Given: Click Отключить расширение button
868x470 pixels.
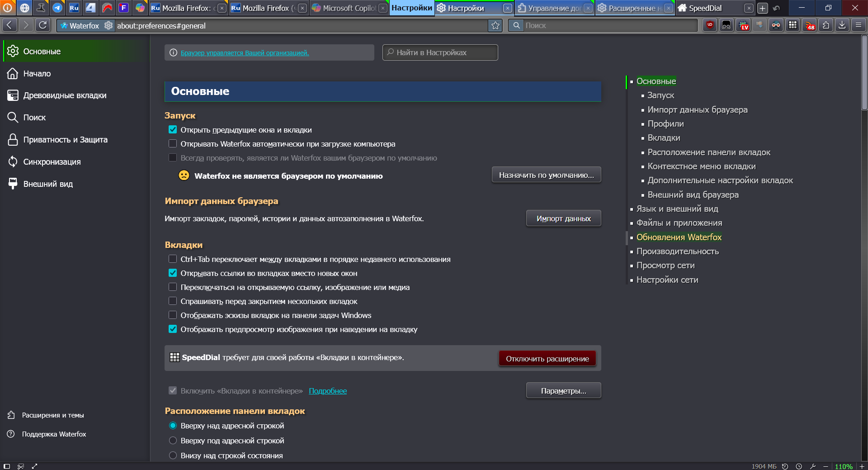Looking at the screenshot, I should [x=547, y=359].
